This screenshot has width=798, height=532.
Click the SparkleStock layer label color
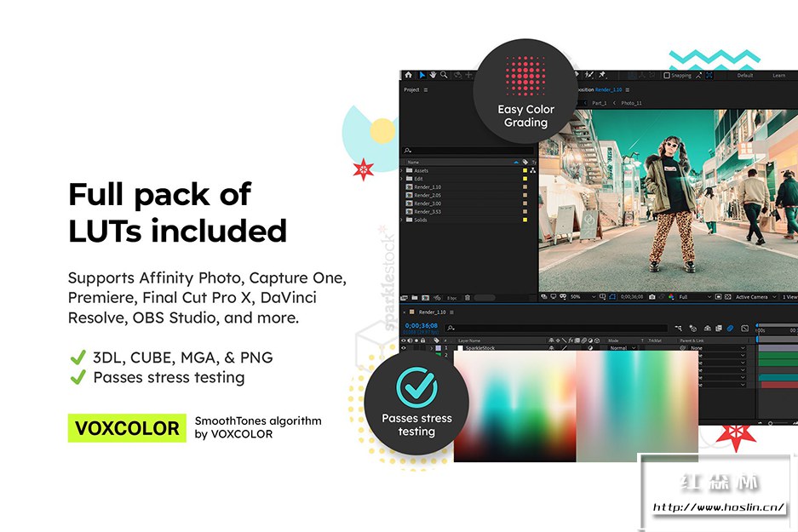(439, 348)
